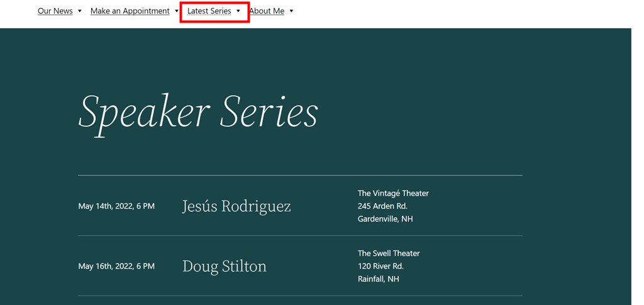
Task: Expand the Latest Series submenu arrow
Action: pos(238,11)
